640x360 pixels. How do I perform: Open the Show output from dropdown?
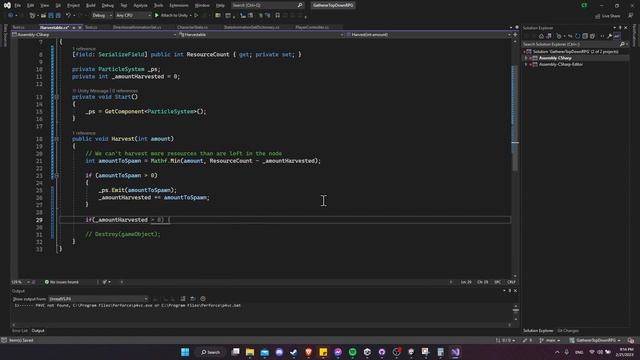98,299
